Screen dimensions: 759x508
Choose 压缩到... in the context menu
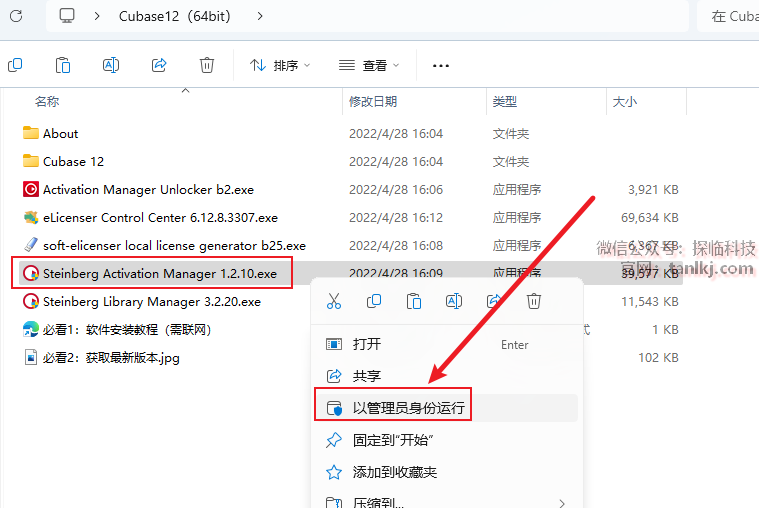click(x=445, y=502)
